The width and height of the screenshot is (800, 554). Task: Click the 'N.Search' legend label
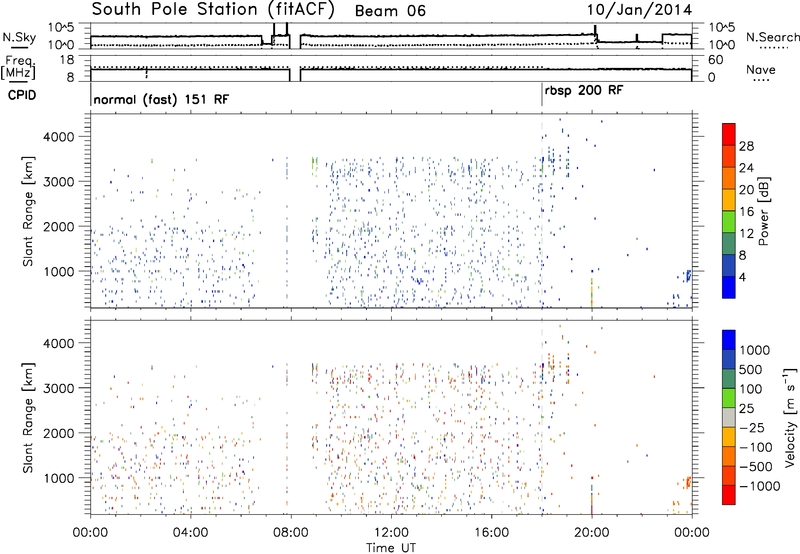click(772, 37)
